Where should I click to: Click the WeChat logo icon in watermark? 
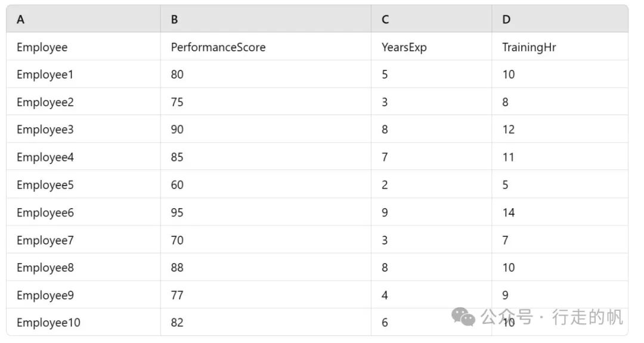[x=463, y=317]
